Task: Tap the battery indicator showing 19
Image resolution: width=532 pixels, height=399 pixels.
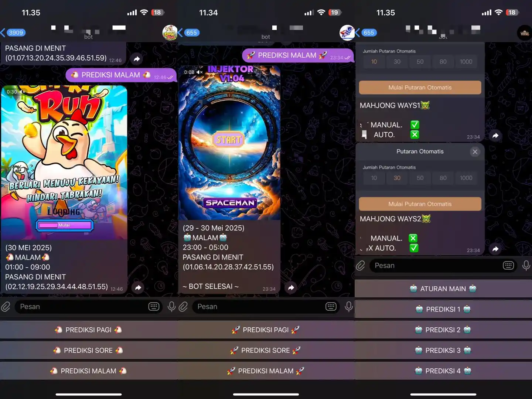Action: point(335,13)
